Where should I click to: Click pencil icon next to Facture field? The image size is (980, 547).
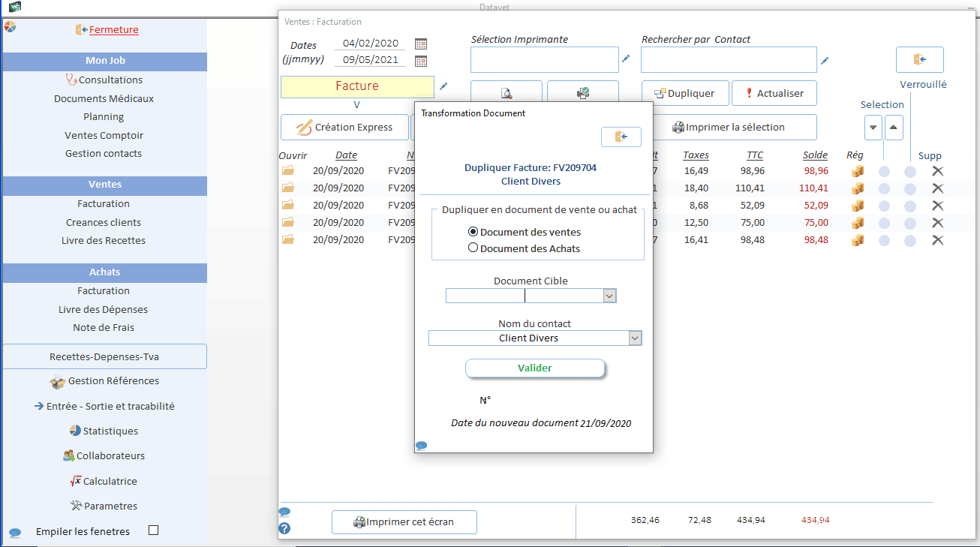443,86
